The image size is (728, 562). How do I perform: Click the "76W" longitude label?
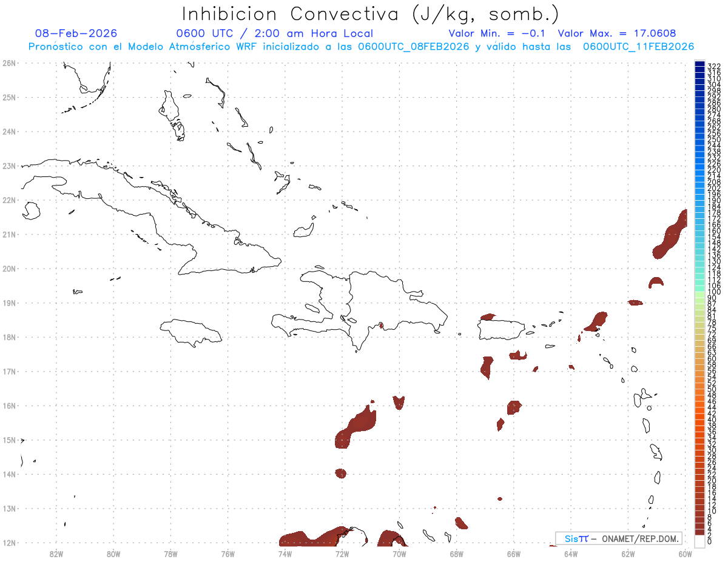[227, 553]
